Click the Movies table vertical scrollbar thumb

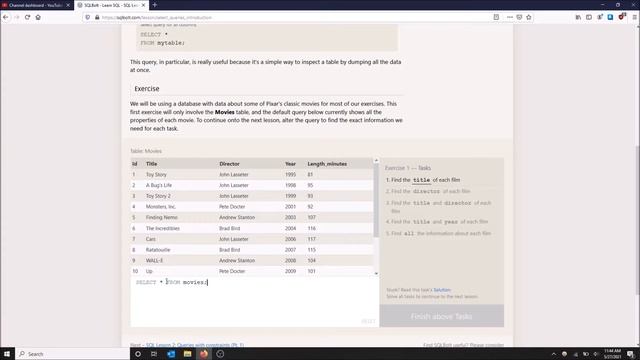376,200
